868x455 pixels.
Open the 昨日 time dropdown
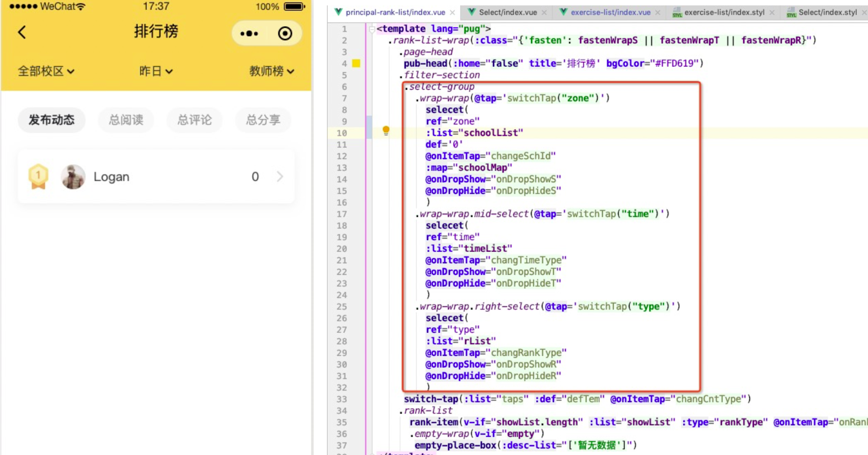pyautogui.click(x=156, y=71)
